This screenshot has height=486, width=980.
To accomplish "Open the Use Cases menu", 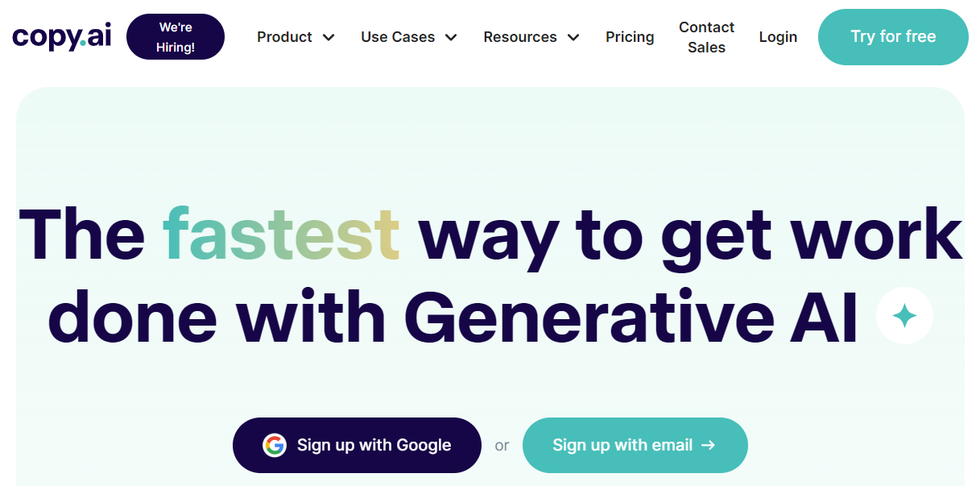I will (398, 37).
